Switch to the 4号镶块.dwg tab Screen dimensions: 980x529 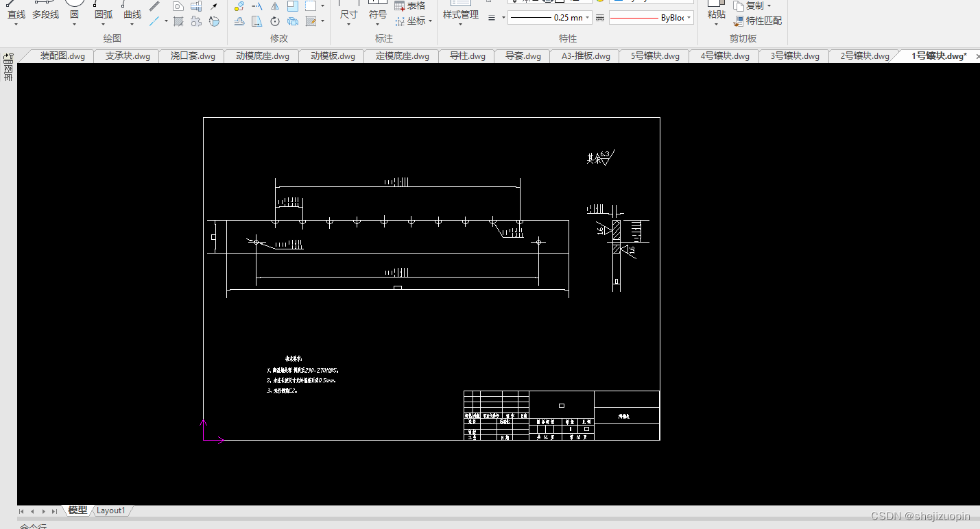(x=725, y=56)
